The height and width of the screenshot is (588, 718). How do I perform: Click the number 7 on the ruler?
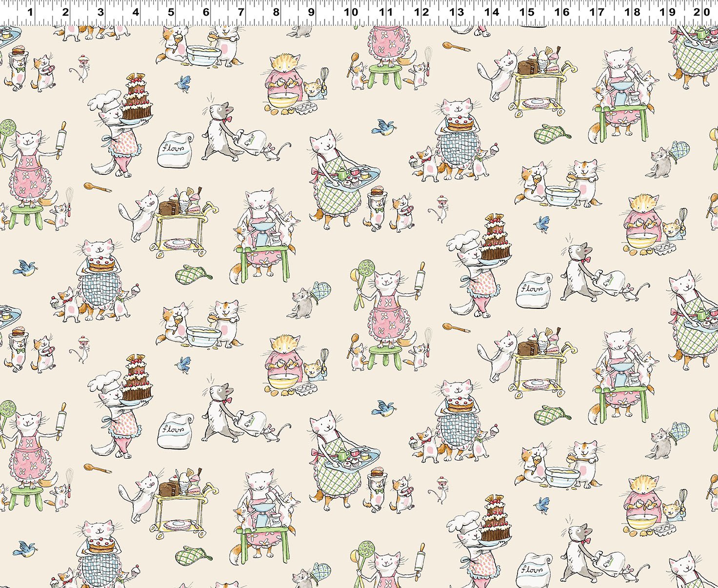click(x=241, y=12)
